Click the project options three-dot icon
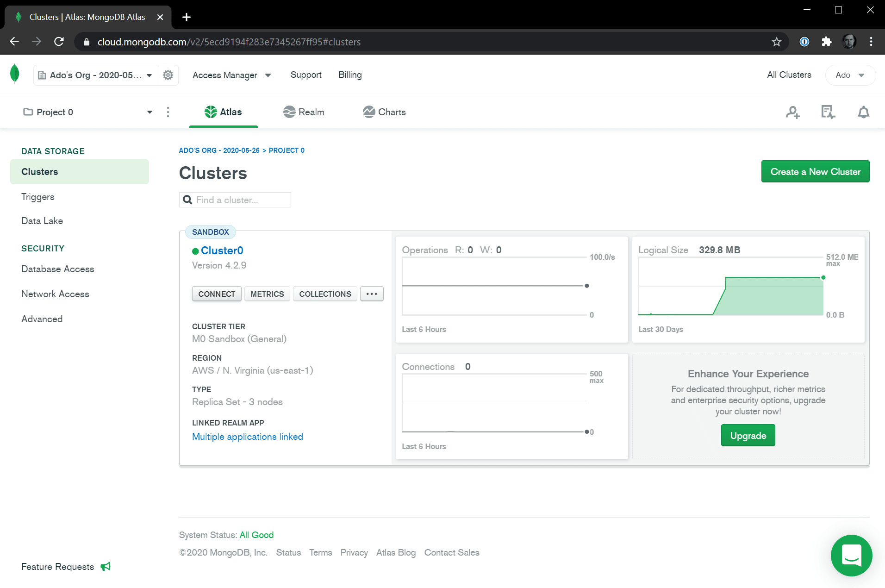The width and height of the screenshot is (885, 588). tap(168, 112)
